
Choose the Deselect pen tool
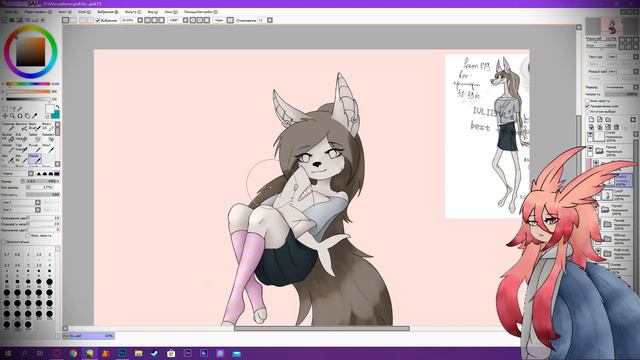coord(48,137)
